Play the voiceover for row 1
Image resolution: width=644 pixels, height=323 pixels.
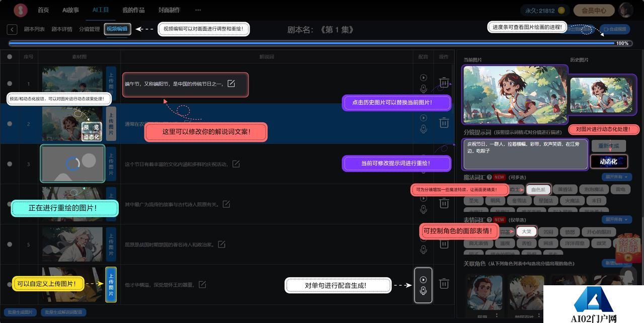tap(423, 78)
